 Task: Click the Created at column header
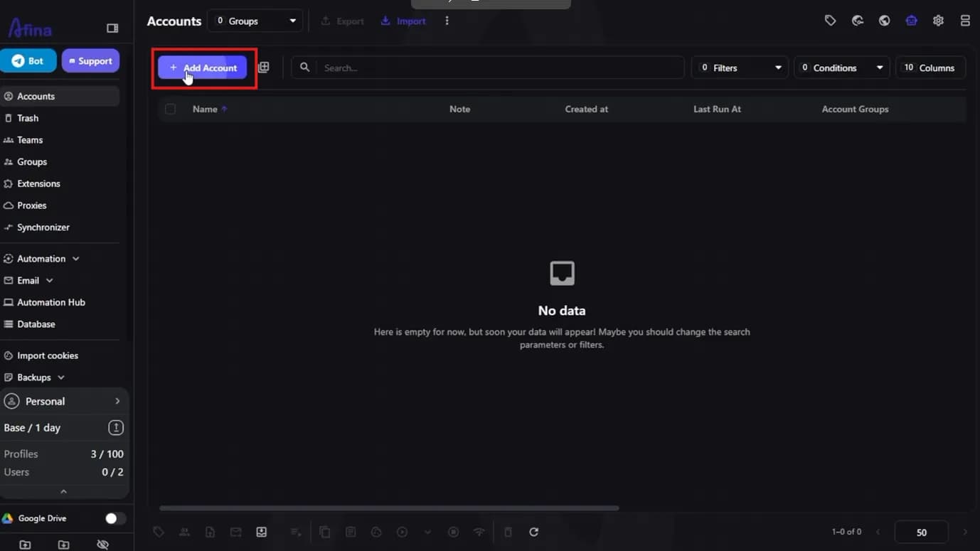tap(586, 109)
